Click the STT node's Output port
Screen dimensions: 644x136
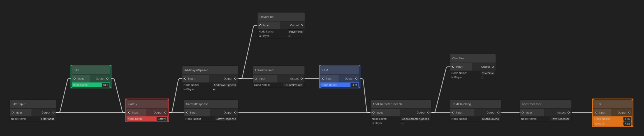[x=107, y=79]
